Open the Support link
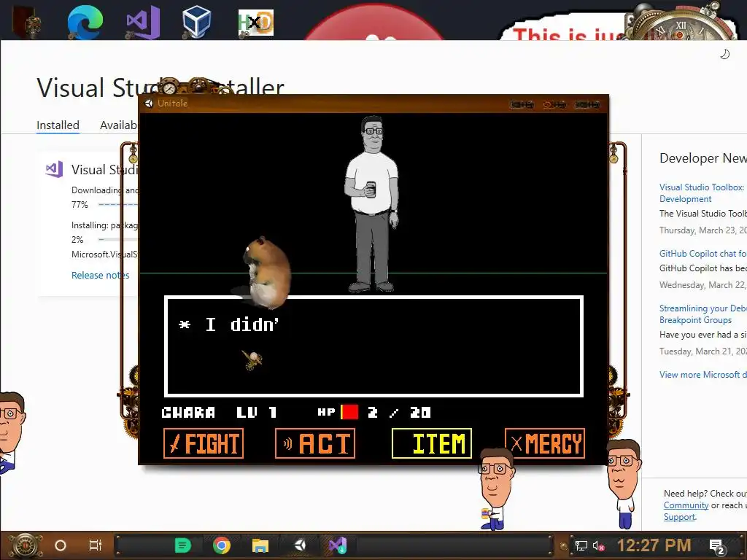Image resolution: width=747 pixels, height=560 pixels. coord(680,517)
